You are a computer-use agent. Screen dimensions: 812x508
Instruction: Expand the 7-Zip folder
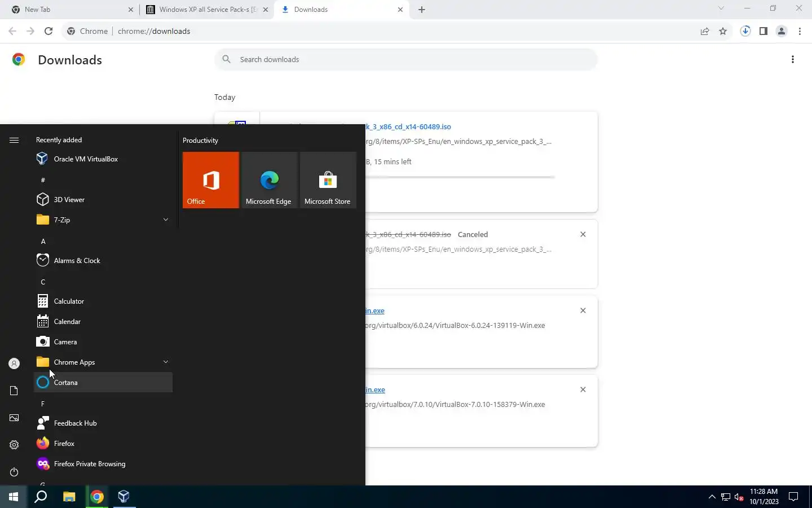click(103, 220)
